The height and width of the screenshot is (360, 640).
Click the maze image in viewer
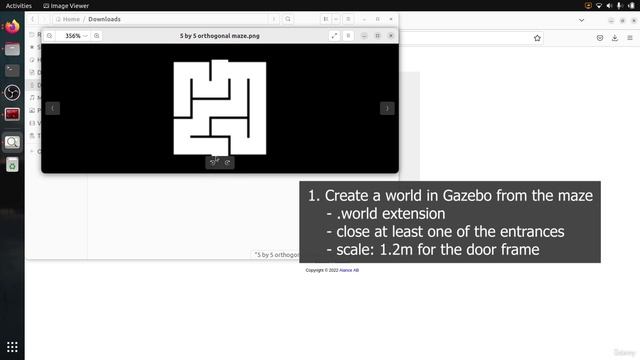pos(220,108)
